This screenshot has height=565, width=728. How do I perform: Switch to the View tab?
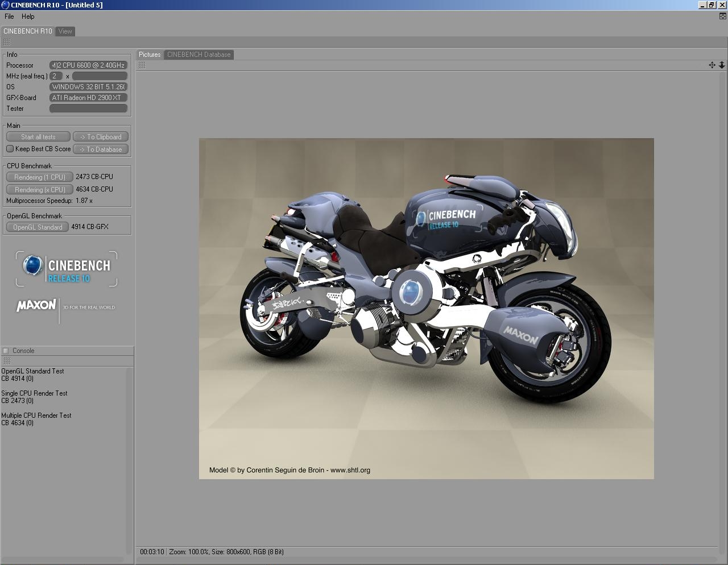[65, 31]
